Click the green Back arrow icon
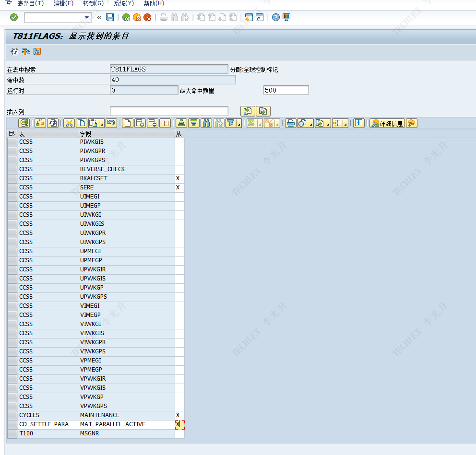Image resolution: width=476 pixels, height=455 pixels. click(126, 18)
